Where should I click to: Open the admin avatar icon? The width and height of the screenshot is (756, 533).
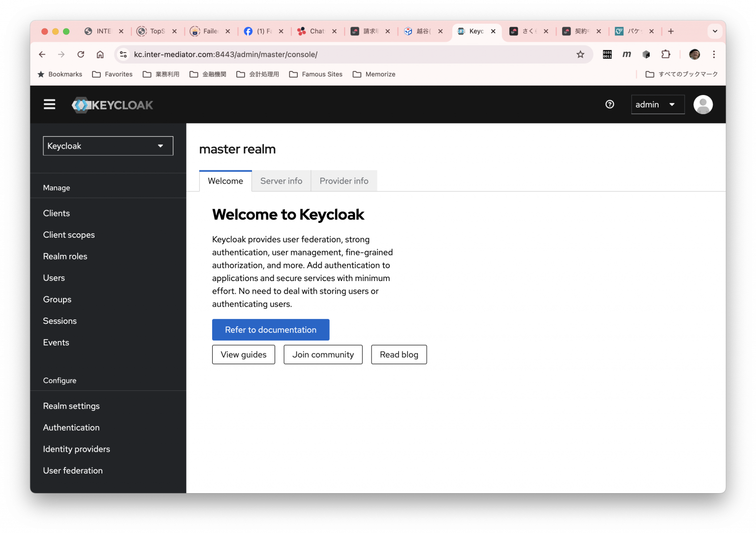point(703,104)
